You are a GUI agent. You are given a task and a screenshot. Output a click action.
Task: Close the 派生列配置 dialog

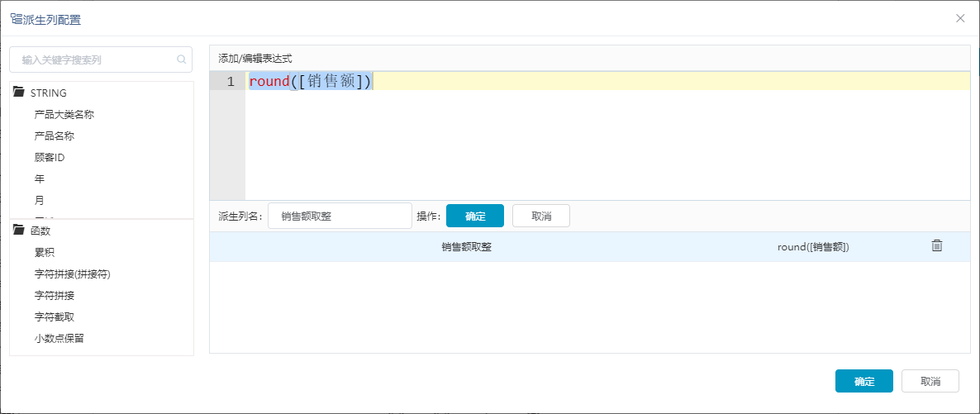click(961, 18)
